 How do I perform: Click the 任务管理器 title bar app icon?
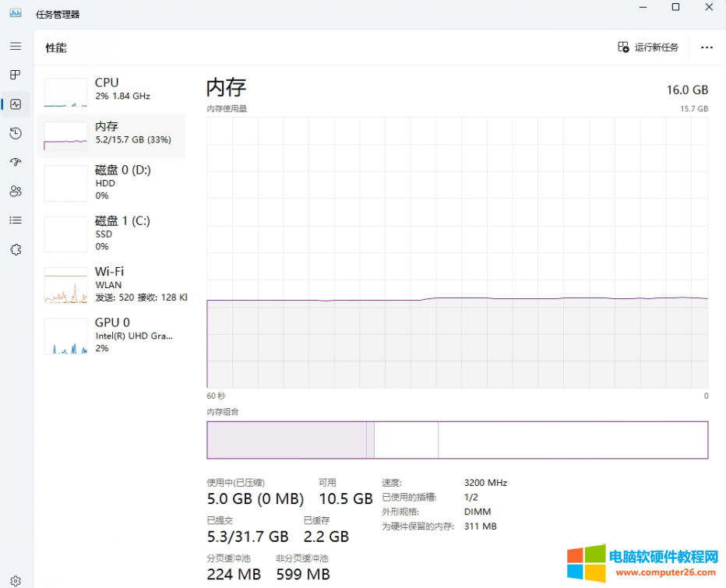click(16, 14)
